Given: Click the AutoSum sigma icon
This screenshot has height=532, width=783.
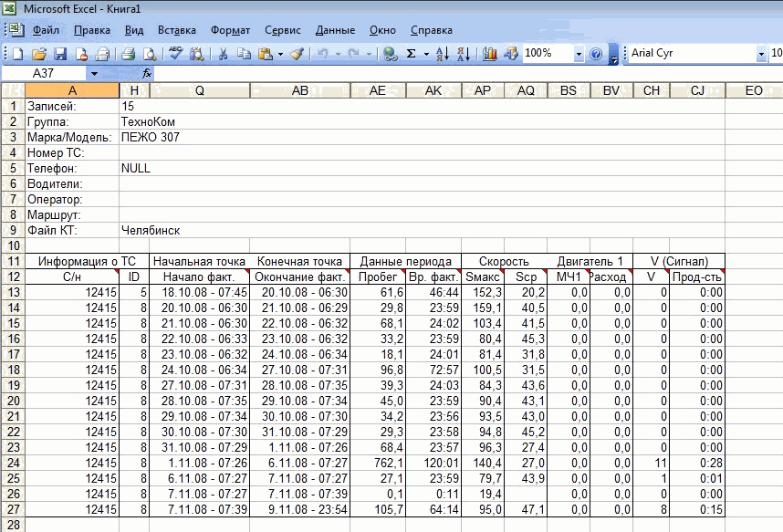Looking at the screenshot, I should [412, 54].
